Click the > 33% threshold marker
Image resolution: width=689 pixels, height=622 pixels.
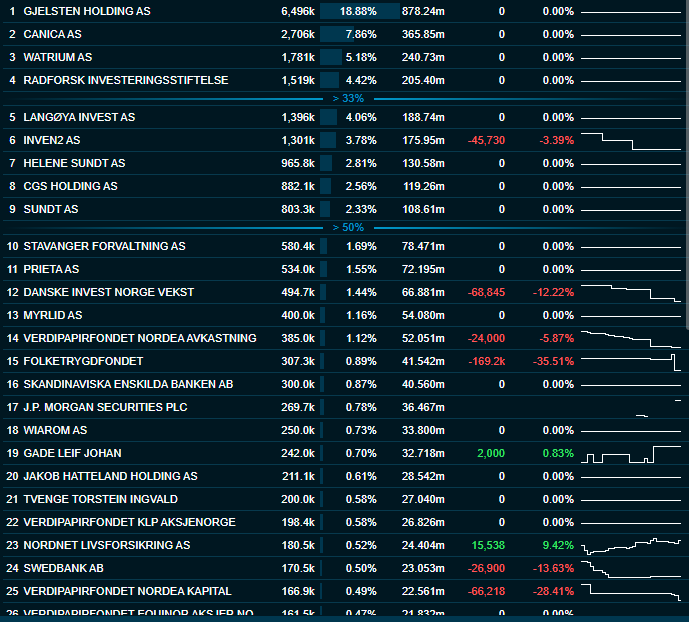click(x=348, y=98)
